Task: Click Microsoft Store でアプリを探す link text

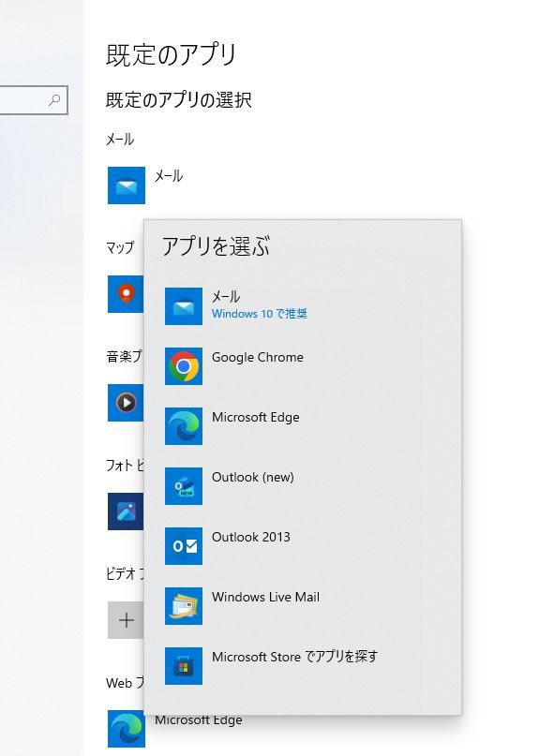Action: 295,657
